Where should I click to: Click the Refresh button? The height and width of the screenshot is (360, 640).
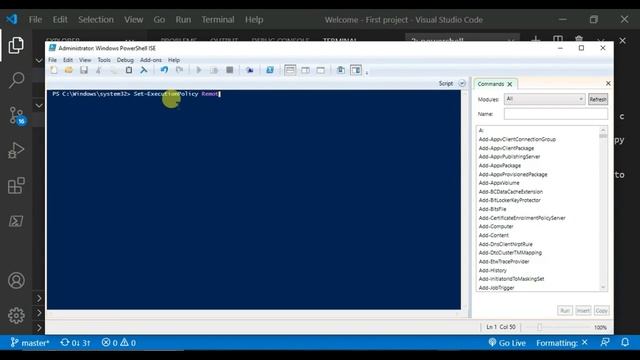point(598,99)
